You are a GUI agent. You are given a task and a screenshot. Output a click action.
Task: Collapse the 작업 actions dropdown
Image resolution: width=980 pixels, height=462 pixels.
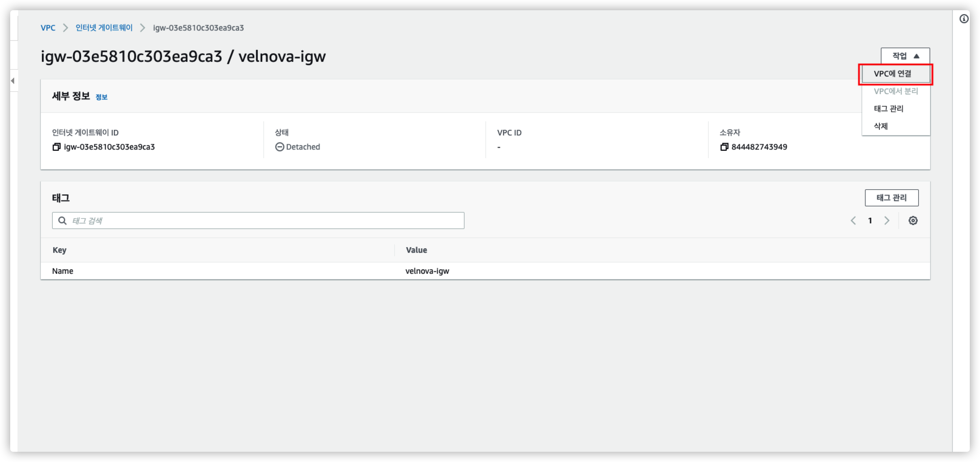point(905,56)
